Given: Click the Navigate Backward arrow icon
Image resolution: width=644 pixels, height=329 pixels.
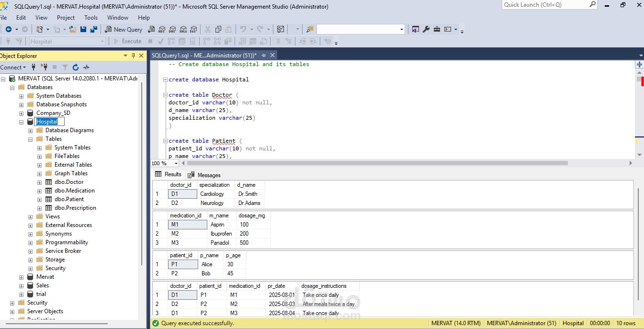Looking at the screenshot, I should tap(9, 29).
